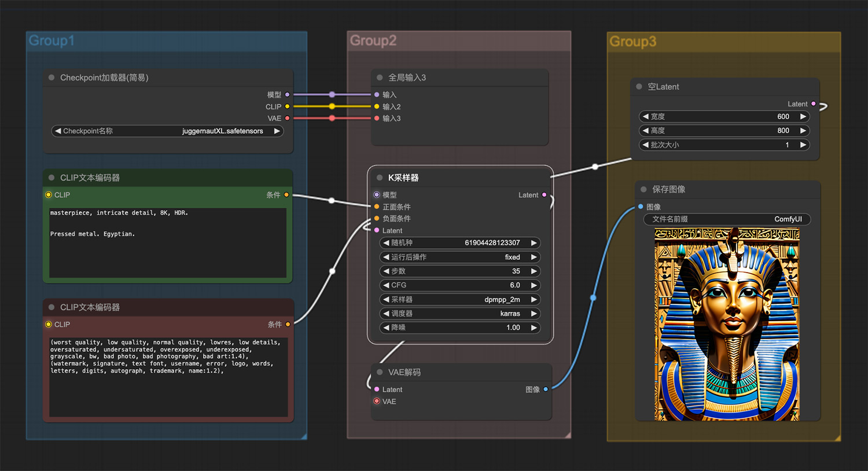Decrease 步数 steps with left arrow
Screen dimensions: 868x471
387,271
